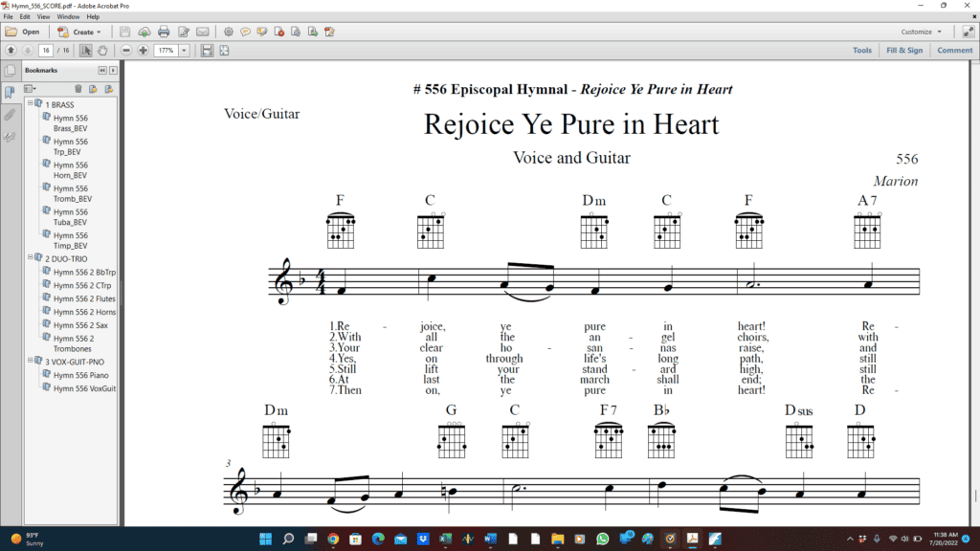Click the Bookmarks pane right-arrow expand button
This screenshot has height=551, width=980.
113,71
